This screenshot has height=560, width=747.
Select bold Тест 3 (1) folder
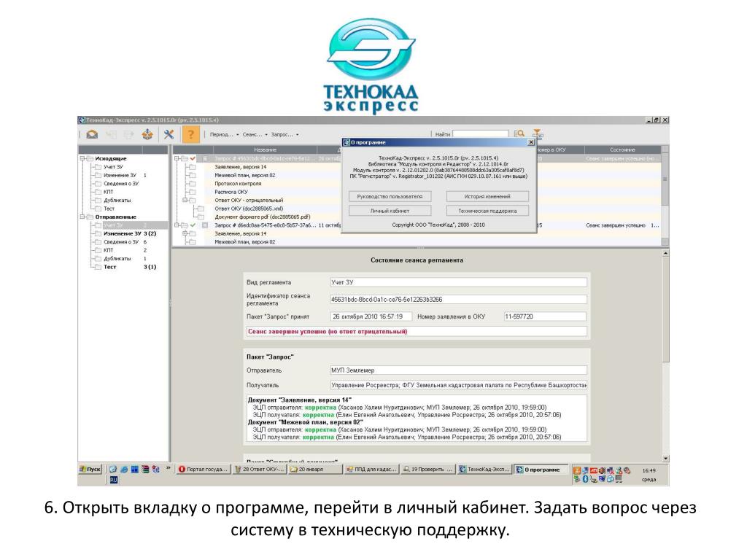click(x=130, y=267)
